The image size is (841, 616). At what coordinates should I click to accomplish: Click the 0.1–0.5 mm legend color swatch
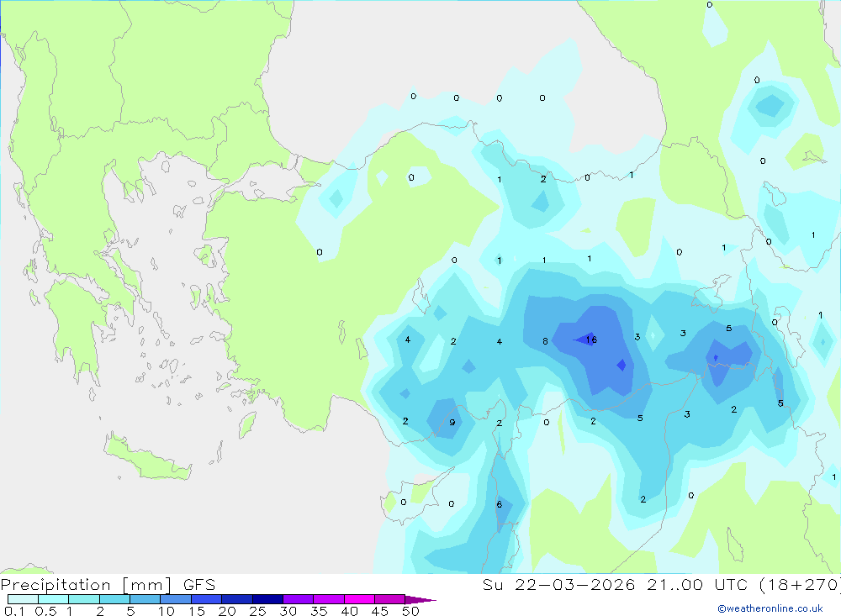(23, 599)
